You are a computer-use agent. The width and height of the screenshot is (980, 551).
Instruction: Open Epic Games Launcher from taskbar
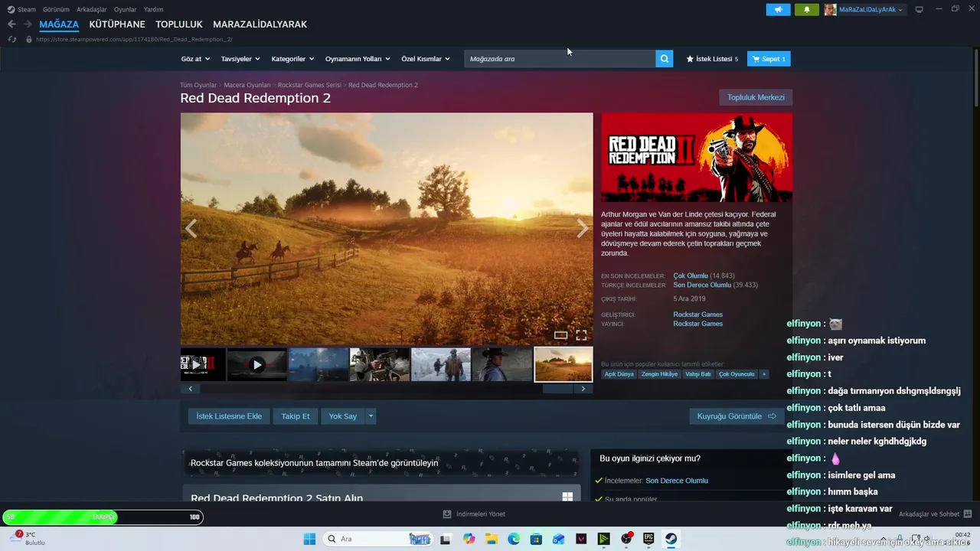[x=648, y=539]
